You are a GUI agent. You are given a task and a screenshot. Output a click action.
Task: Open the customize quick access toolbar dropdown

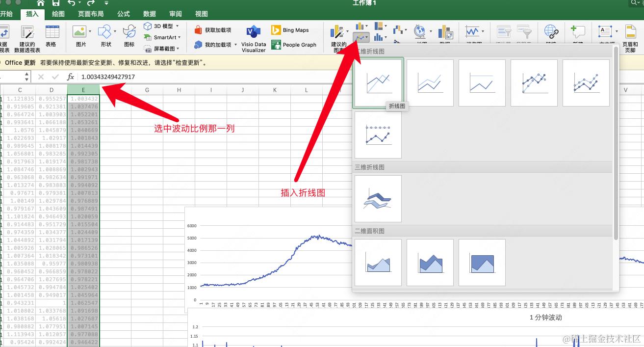tap(106, 3)
